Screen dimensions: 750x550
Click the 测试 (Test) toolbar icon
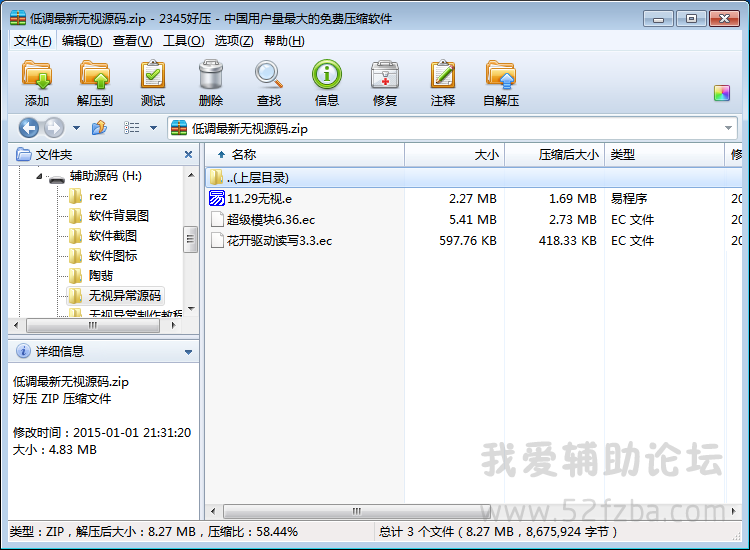(x=153, y=75)
